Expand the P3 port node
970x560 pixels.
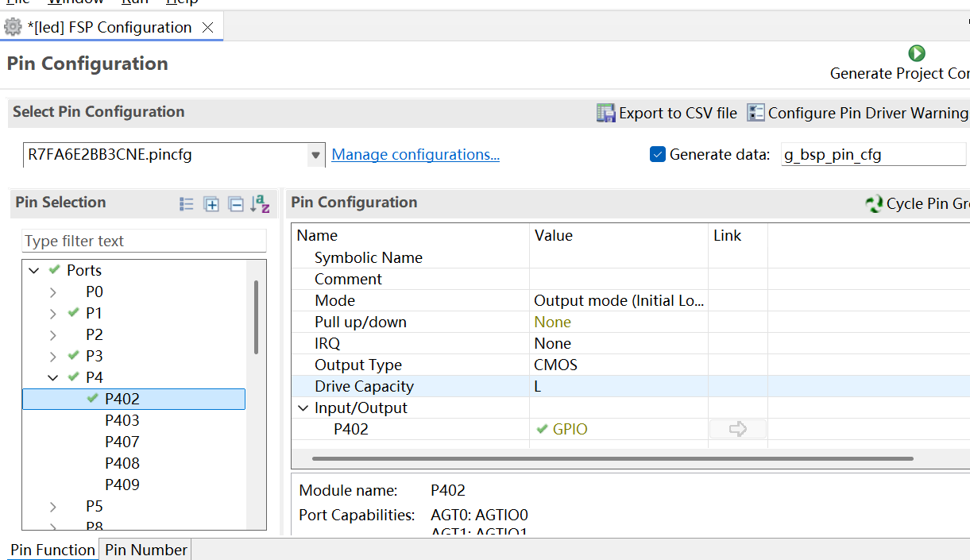[x=53, y=356]
